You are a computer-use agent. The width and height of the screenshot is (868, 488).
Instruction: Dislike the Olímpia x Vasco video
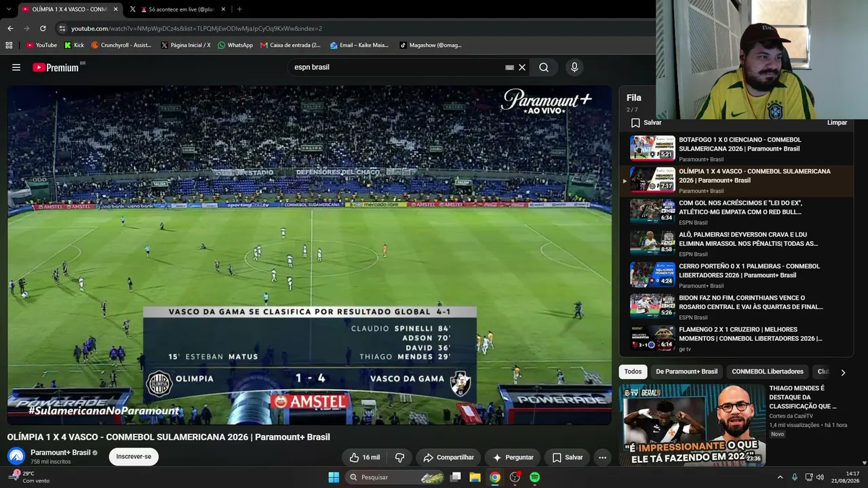(x=399, y=457)
